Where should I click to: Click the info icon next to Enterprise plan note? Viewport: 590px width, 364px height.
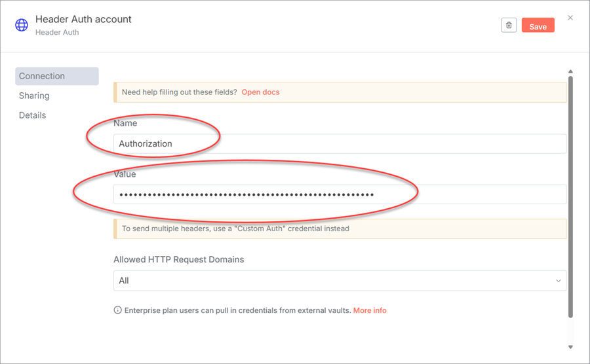tap(117, 310)
